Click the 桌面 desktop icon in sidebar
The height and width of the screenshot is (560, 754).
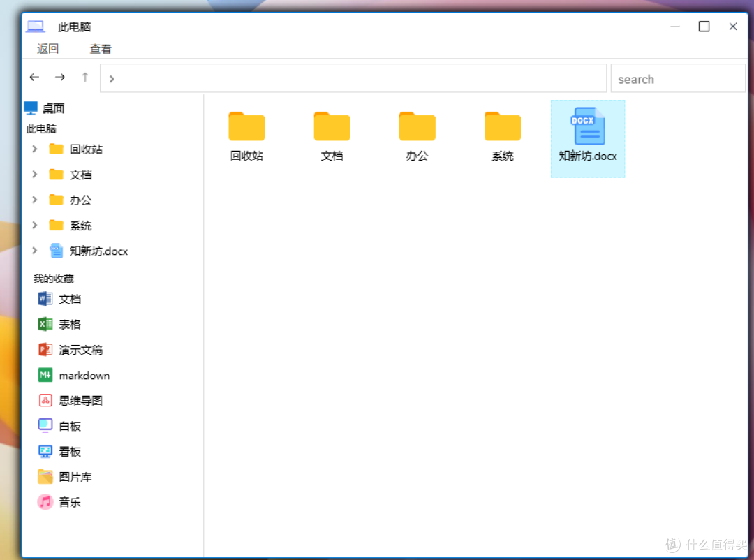pos(31,108)
